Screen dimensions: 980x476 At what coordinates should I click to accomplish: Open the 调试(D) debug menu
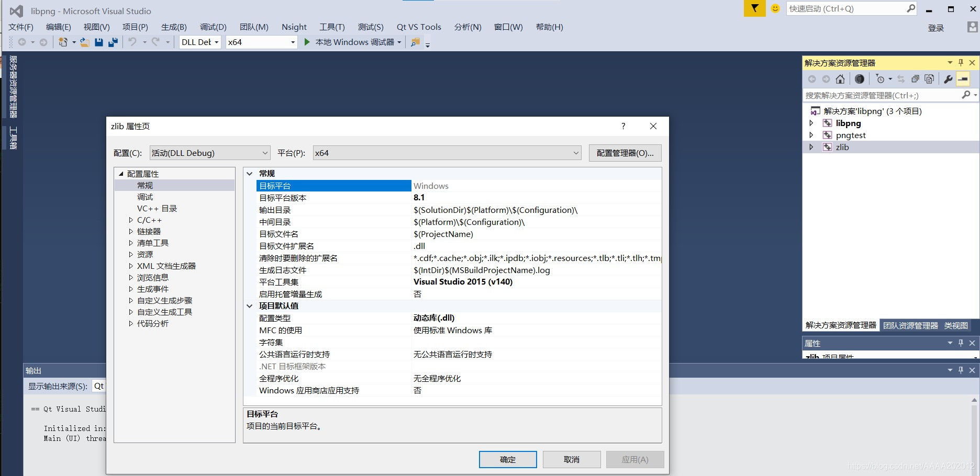tap(213, 27)
